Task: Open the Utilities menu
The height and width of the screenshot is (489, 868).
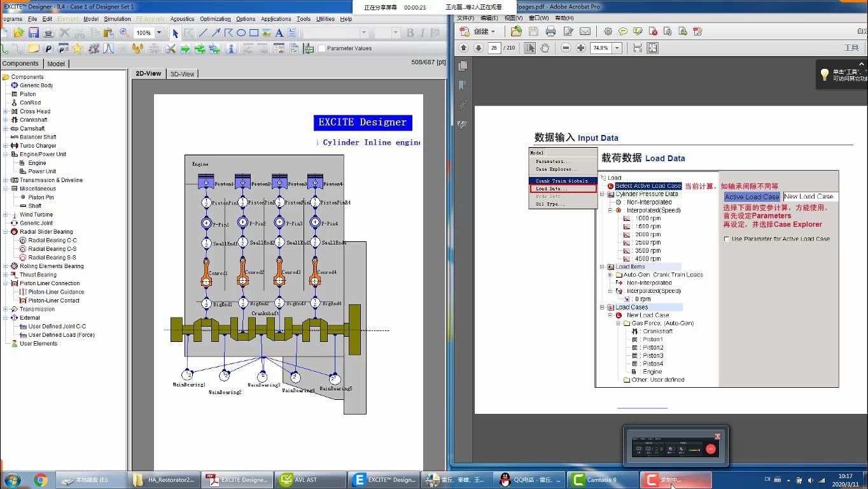Action: [x=325, y=19]
